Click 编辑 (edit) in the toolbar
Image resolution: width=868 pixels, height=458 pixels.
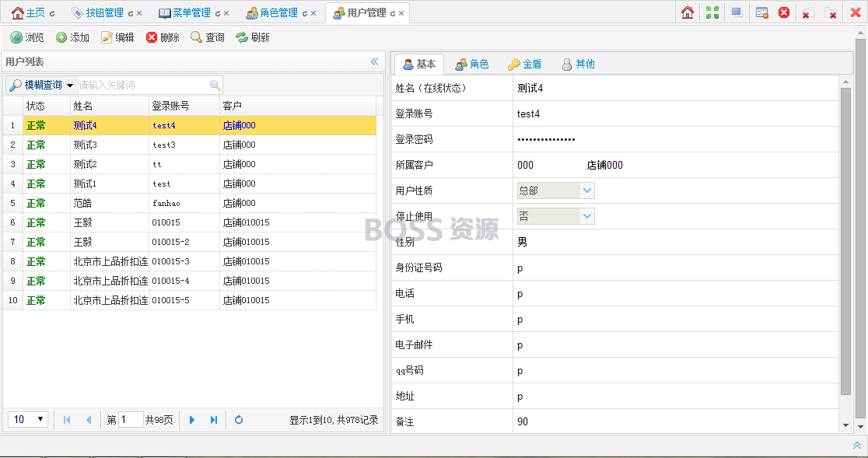click(117, 37)
